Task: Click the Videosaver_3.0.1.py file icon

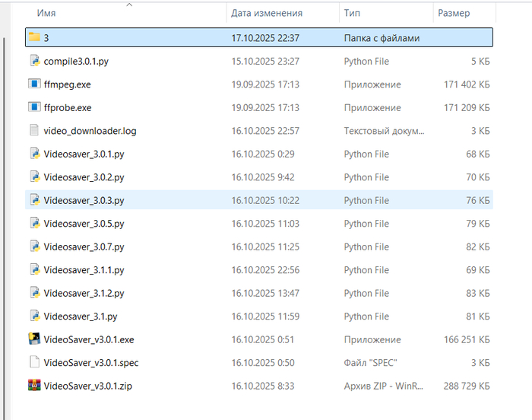Action: point(34,154)
